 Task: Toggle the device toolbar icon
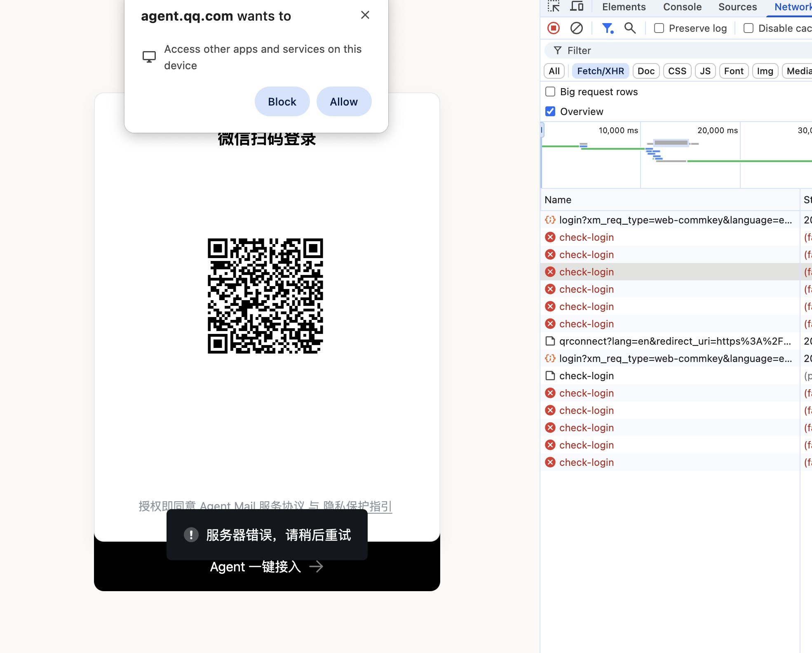click(577, 7)
